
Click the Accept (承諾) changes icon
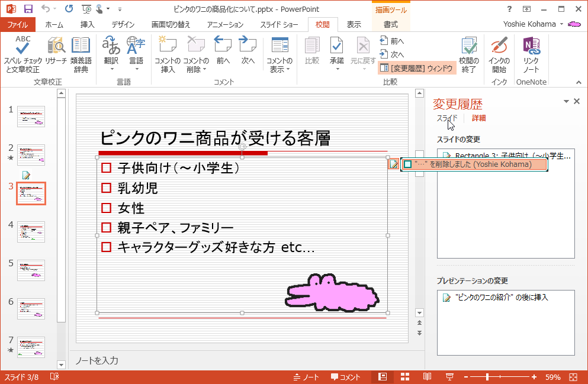pos(336,46)
